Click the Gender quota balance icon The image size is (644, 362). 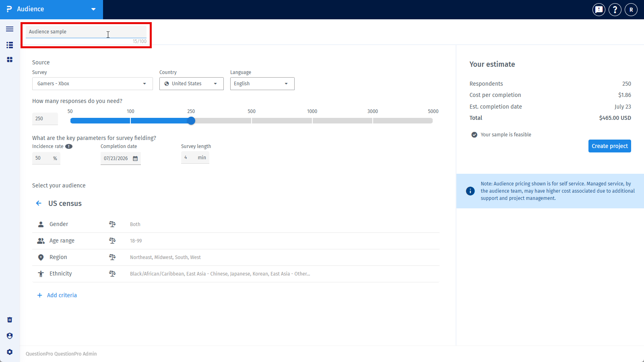pos(112,224)
